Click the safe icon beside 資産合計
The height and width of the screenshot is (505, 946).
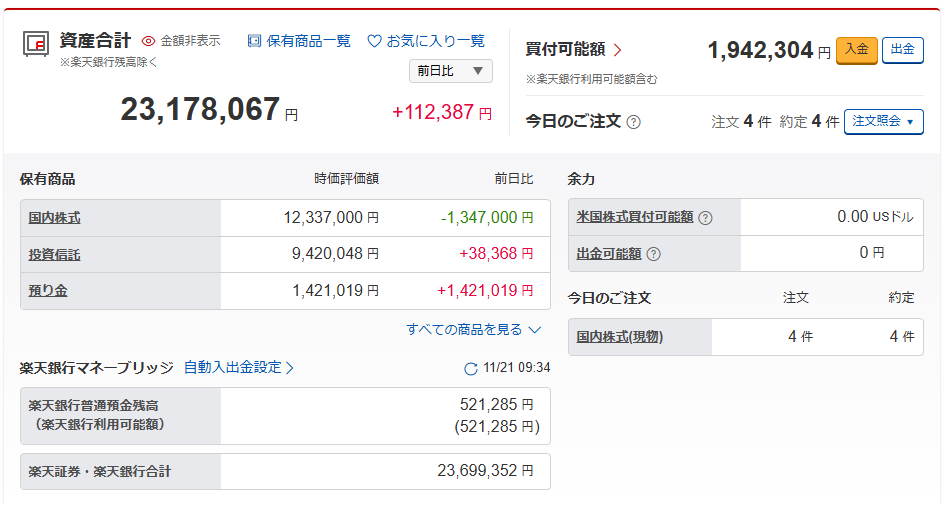point(35,45)
